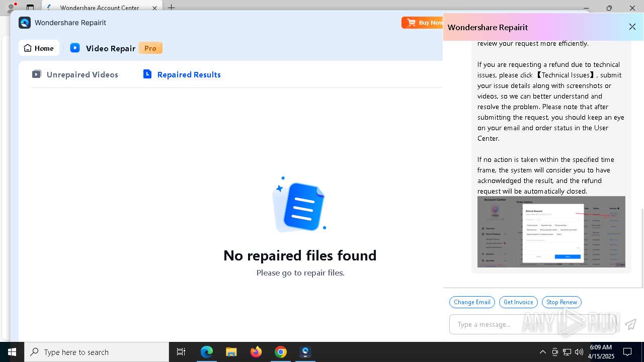Open Task View in the taskbar
This screenshot has width=644, height=362.
[x=181, y=352]
